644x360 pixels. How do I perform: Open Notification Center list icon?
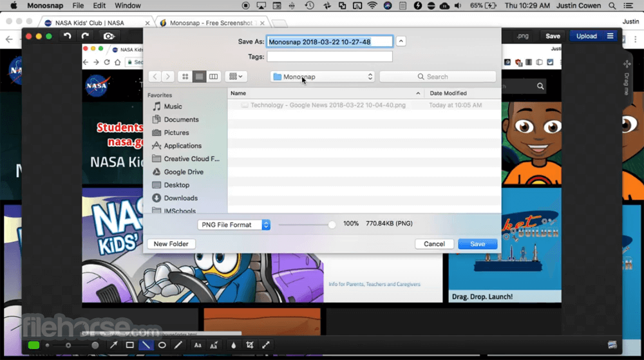629,6
